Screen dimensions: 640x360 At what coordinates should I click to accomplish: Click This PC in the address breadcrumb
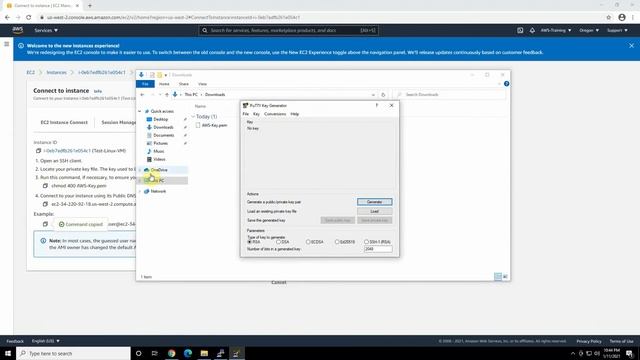(x=191, y=94)
